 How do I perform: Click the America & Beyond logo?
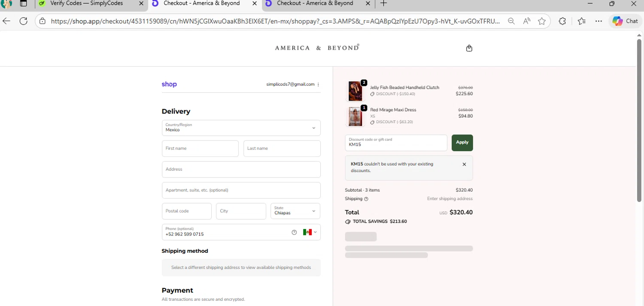tap(317, 48)
